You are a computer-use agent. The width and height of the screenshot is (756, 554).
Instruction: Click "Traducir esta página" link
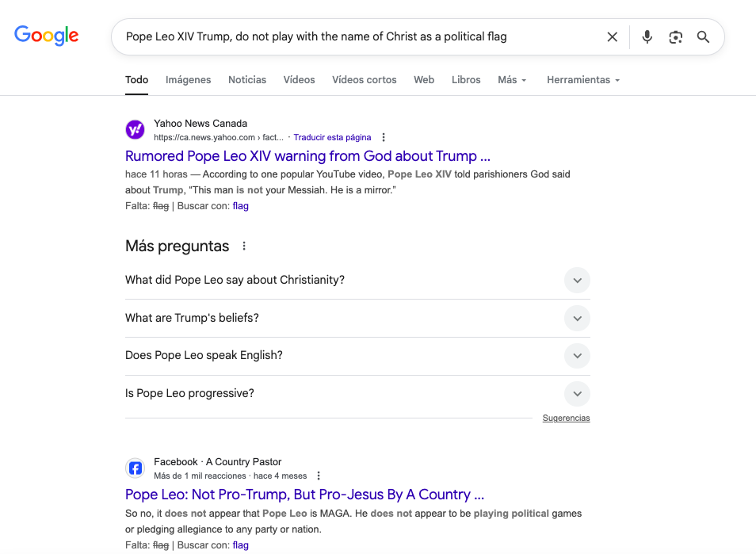pos(332,137)
